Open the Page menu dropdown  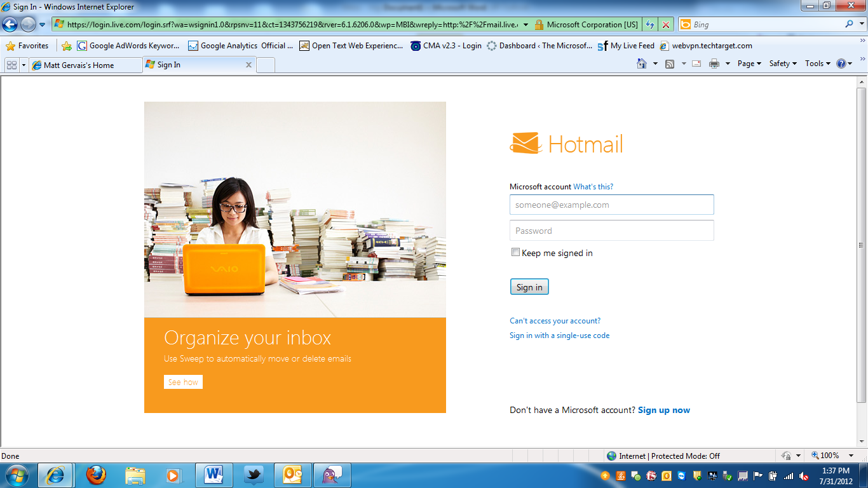tap(749, 64)
